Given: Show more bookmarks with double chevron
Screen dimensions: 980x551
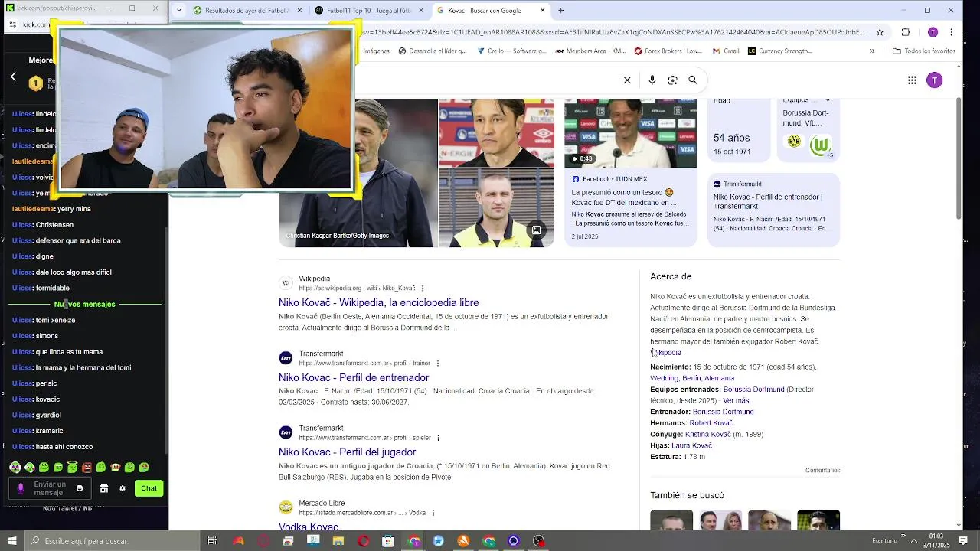Looking at the screenshot, I should coord(871,51).
